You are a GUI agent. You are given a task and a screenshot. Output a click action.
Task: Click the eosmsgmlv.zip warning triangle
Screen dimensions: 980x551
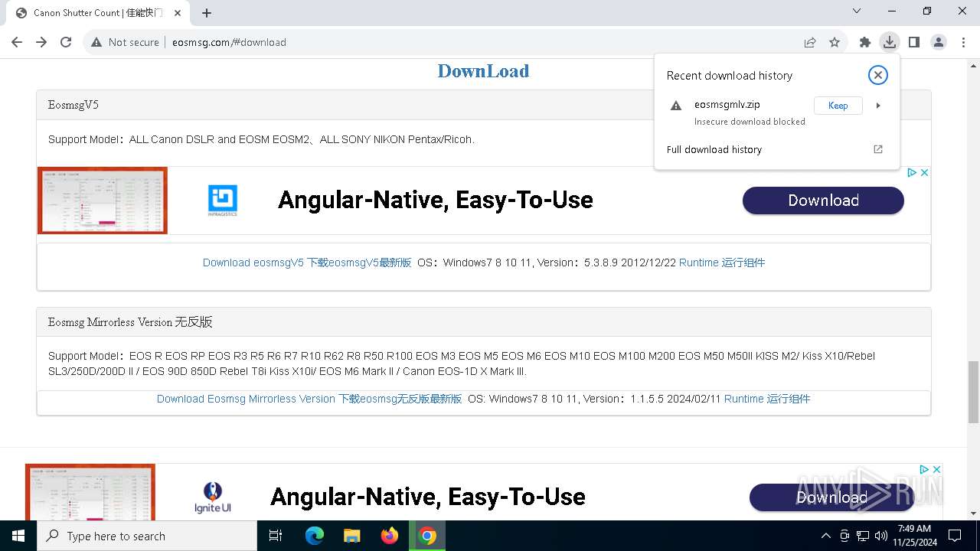676,106
